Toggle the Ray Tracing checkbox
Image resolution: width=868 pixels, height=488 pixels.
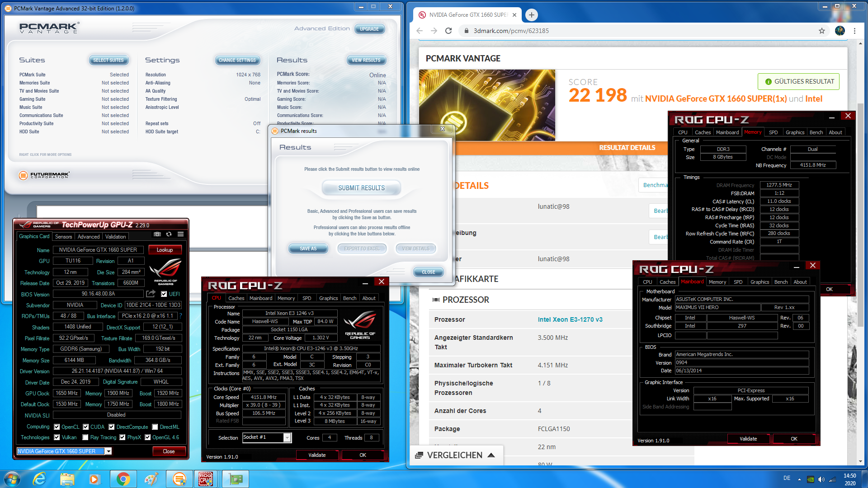(x=85, y=437)
